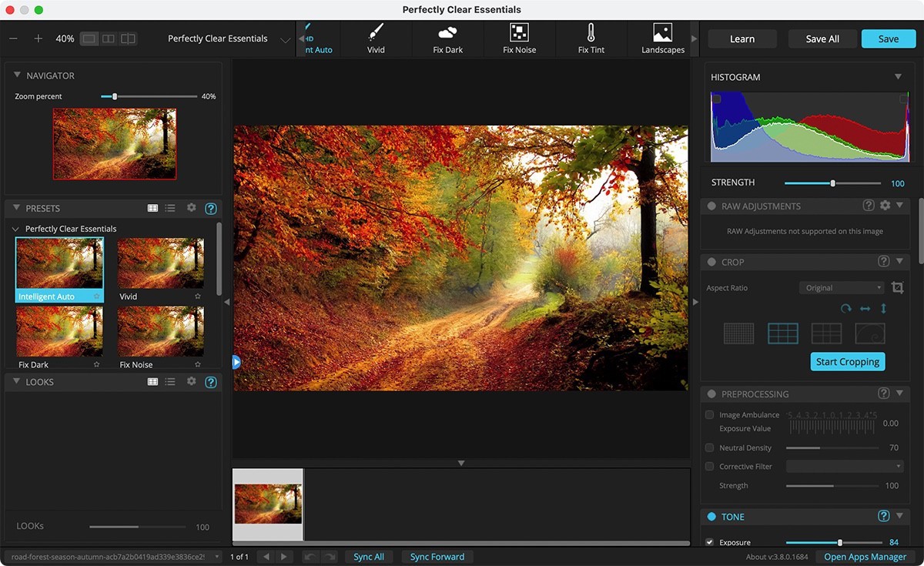
Task: Choose the Fix Noise toolbar icon
Action: [519, 33]
